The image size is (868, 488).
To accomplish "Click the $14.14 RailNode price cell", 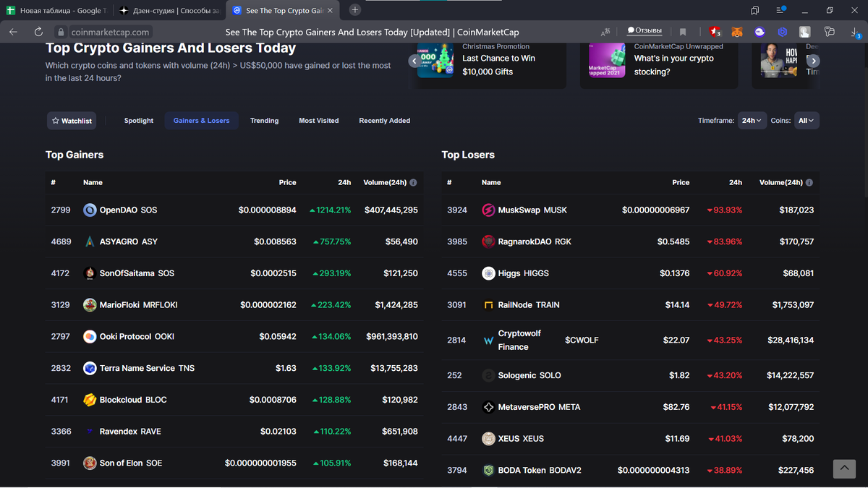I will click(678, 305).
